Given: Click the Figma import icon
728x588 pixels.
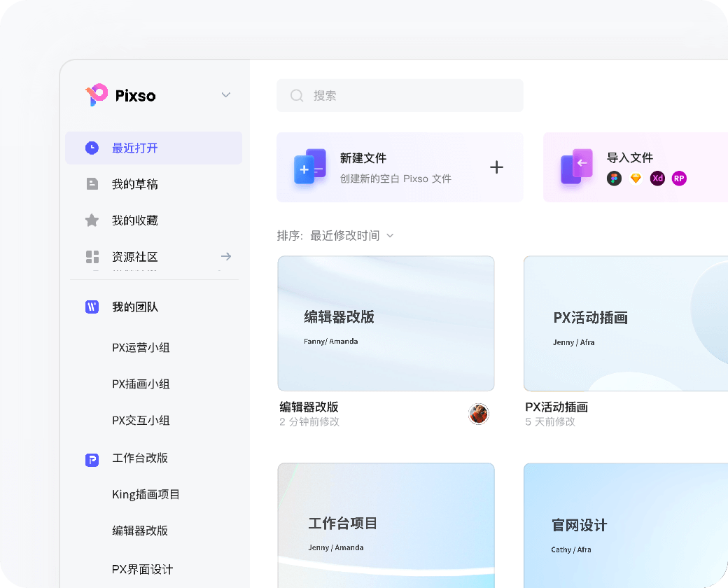Looking at the screenshot, I should [614, 178].
